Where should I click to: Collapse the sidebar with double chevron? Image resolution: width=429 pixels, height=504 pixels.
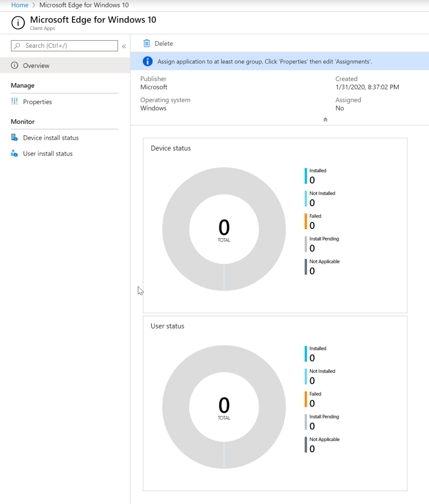pos(124,46)
